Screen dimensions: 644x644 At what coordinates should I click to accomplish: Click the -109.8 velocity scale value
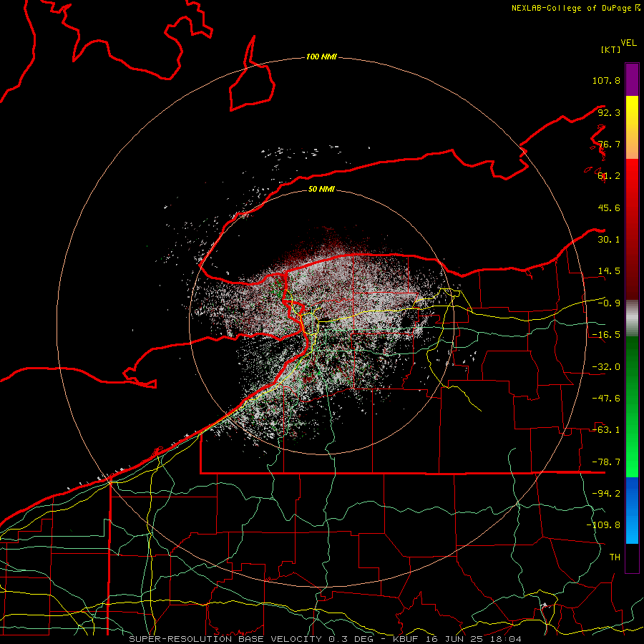tap(603, 525)
